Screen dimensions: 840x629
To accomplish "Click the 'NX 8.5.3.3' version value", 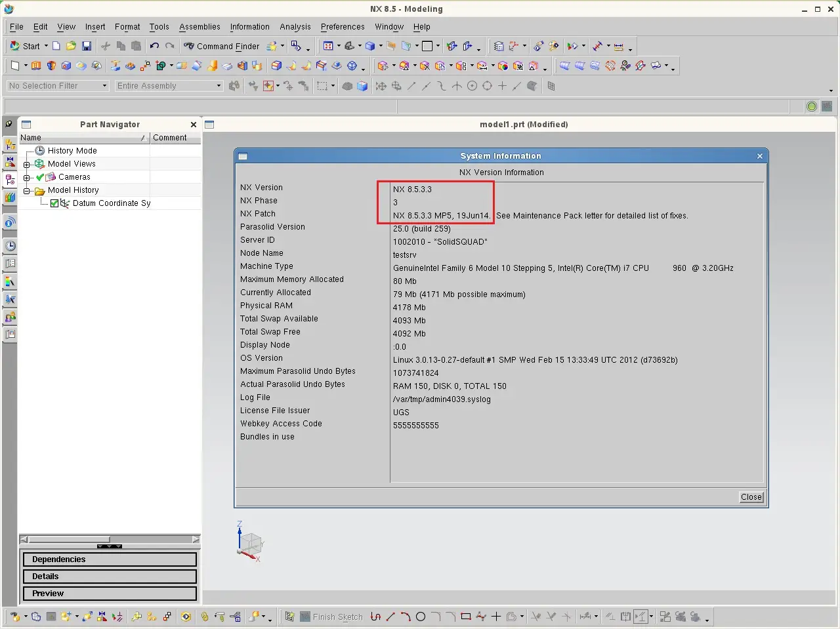I will point(412,189).
